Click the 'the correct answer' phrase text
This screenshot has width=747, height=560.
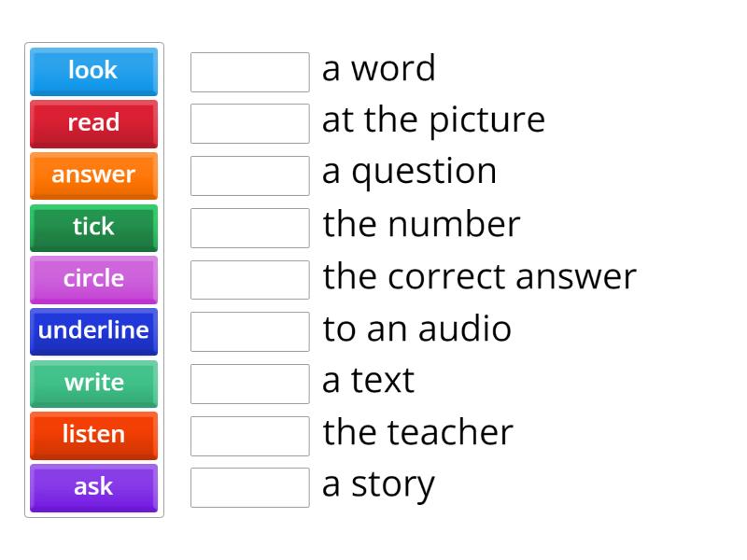coord(479,277)
